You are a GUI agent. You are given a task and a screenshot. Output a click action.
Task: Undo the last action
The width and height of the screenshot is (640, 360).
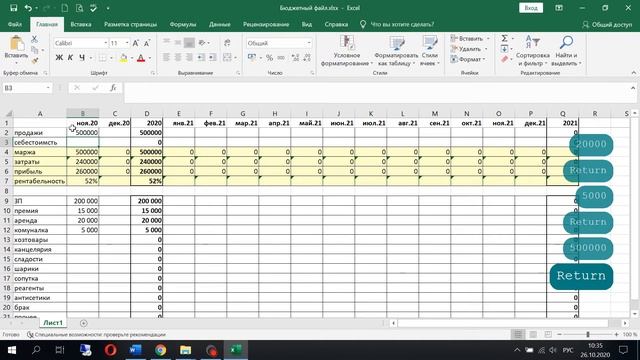[28, 8]
